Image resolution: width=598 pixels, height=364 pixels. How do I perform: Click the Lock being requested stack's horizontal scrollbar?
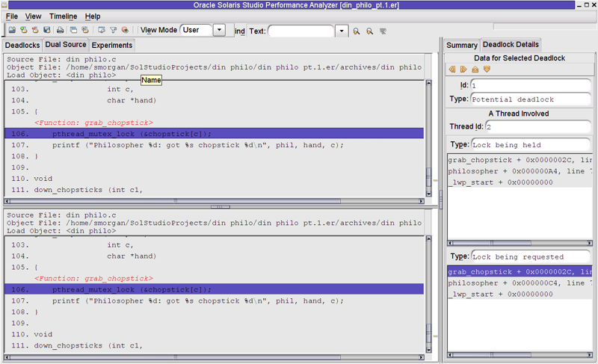click(x=520, y=355)
